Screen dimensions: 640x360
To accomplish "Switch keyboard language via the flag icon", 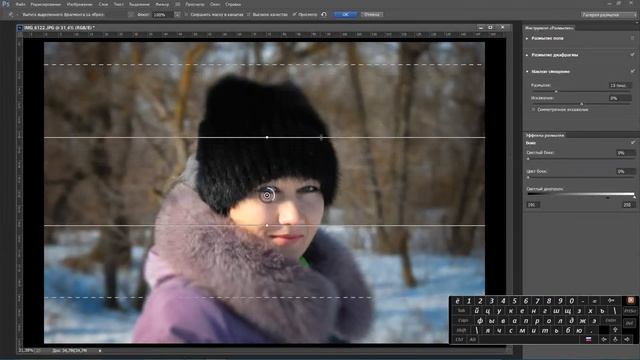I will 588,340.
